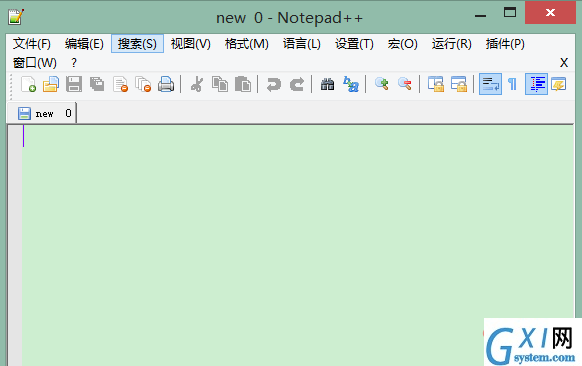Viewport: 582px width, 366px height.
Task: Zoom in with magnifier plus icon
Action: tap(382, 84)
